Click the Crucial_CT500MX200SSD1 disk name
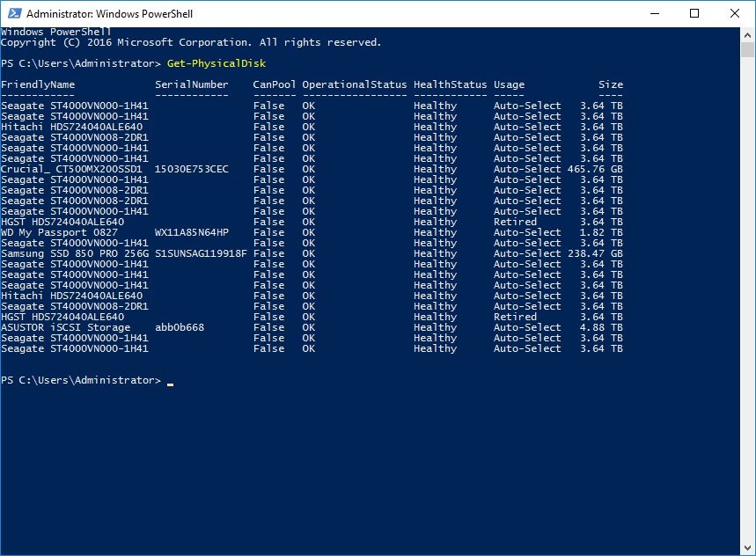Image resolution: width=756 pixels, height=556 pixels. [x=71, y=169]
